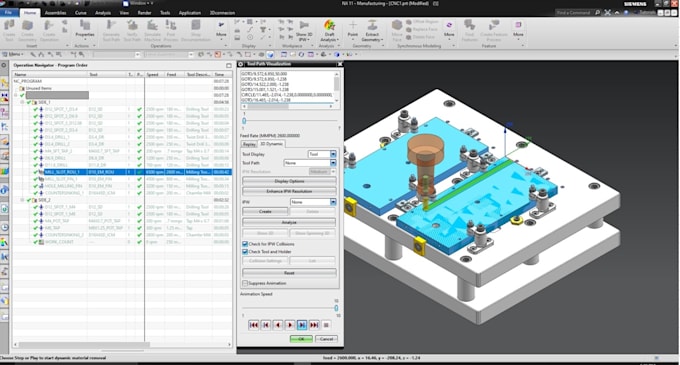The width and height of the screenshot is (680, 365).
Task: Switch to the Assemblies ribbon tab
Action: tap(56, 13)
